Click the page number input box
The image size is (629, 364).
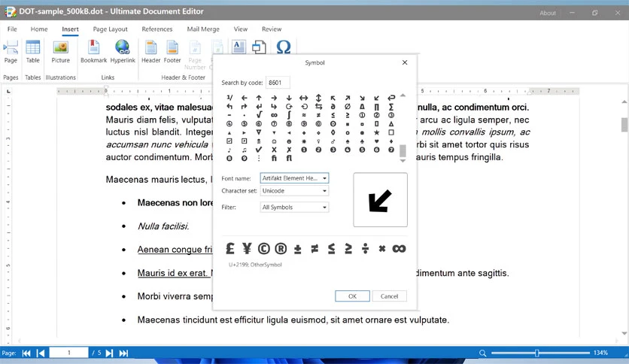(68, 353)
